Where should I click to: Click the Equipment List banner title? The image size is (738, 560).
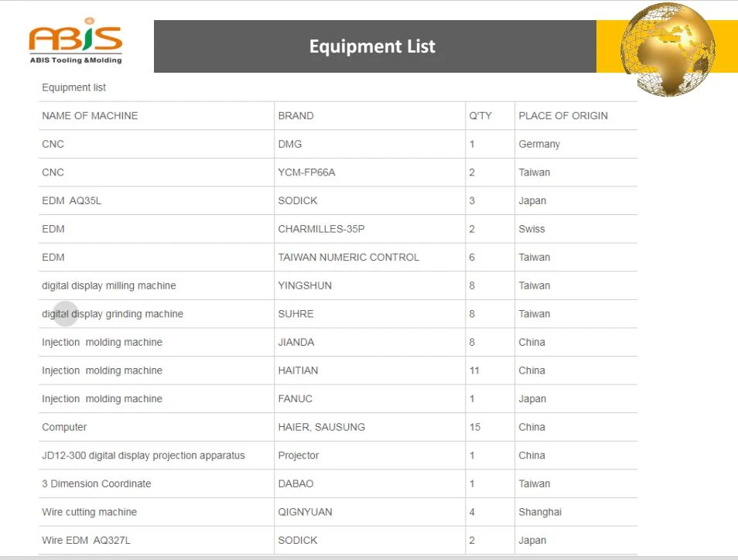pos(372,46)
